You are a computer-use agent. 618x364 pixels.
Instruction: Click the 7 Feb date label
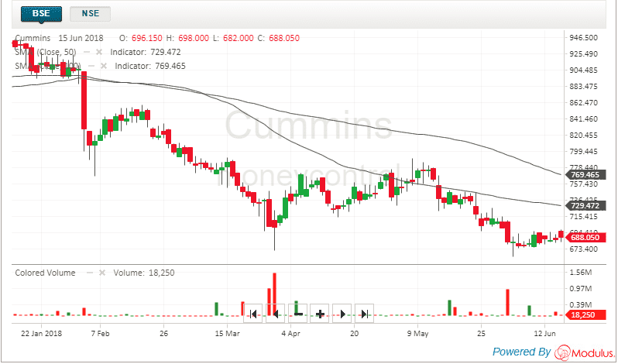pos(100,333)
